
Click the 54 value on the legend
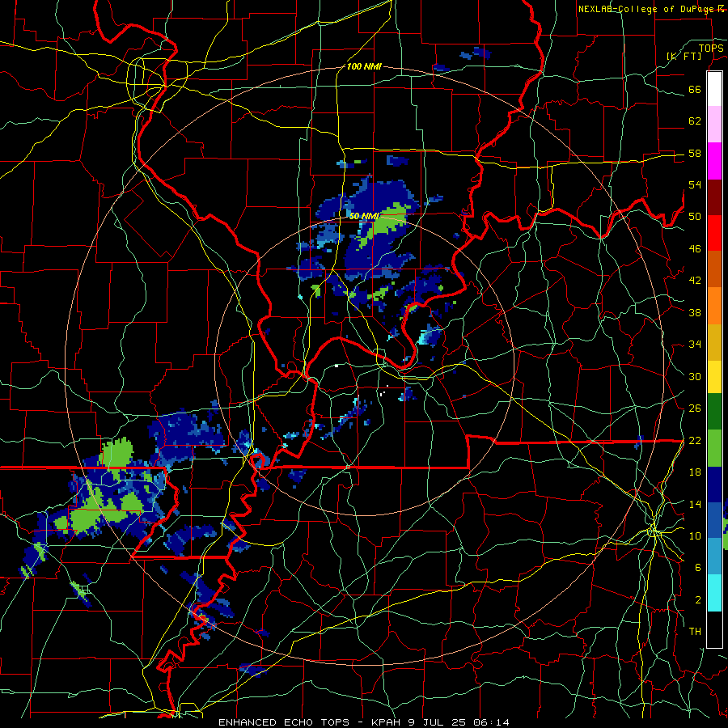point(695,184)
